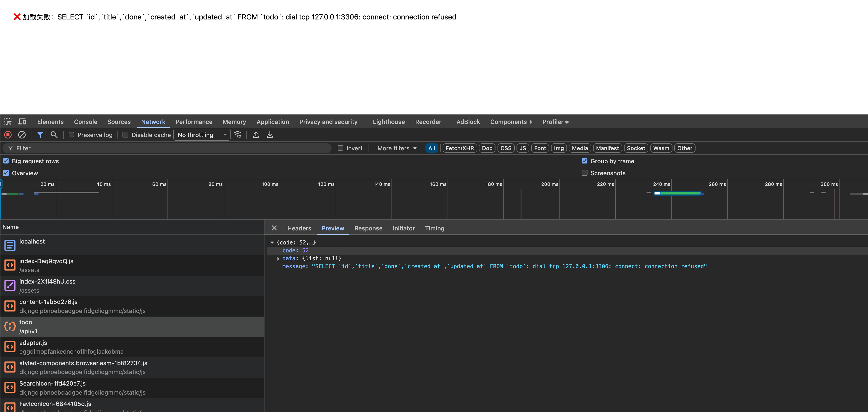Enable the Preserve log checkbox
Screen dimensions: 868x412
point(71,135)
